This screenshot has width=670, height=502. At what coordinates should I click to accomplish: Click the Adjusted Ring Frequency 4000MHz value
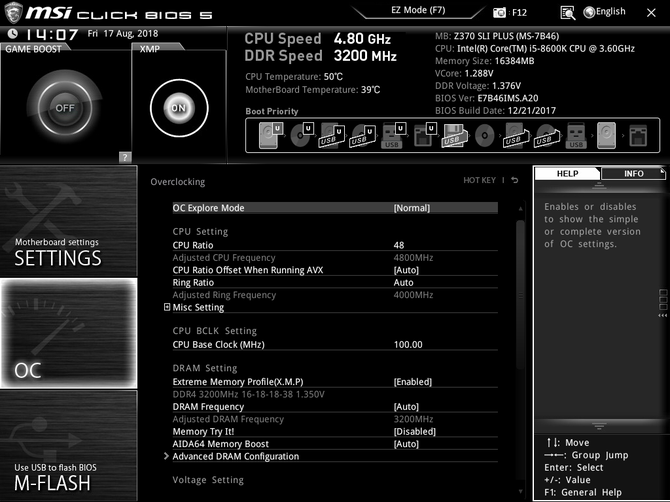[413, 295]
